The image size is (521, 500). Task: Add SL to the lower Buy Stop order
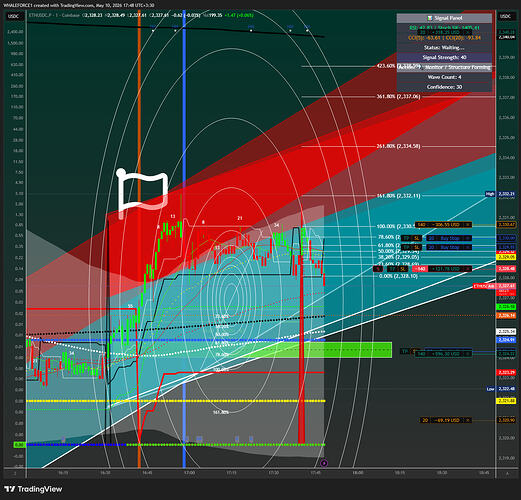[x=416, y=247]
